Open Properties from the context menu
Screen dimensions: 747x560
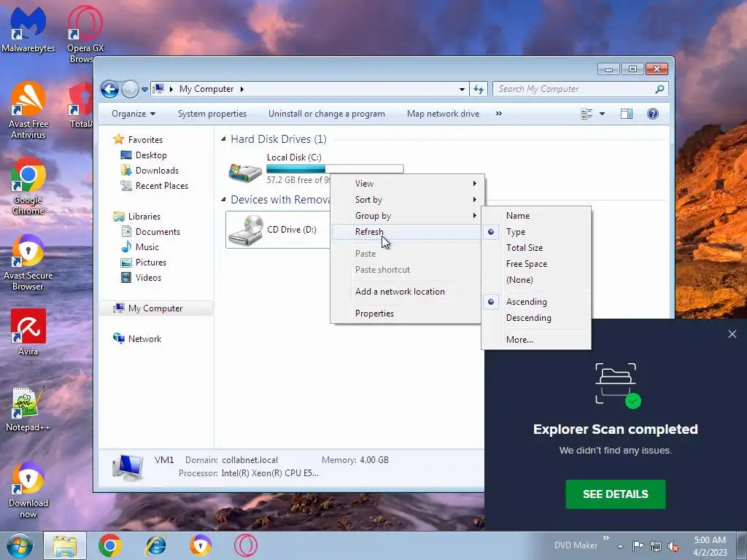406,314
